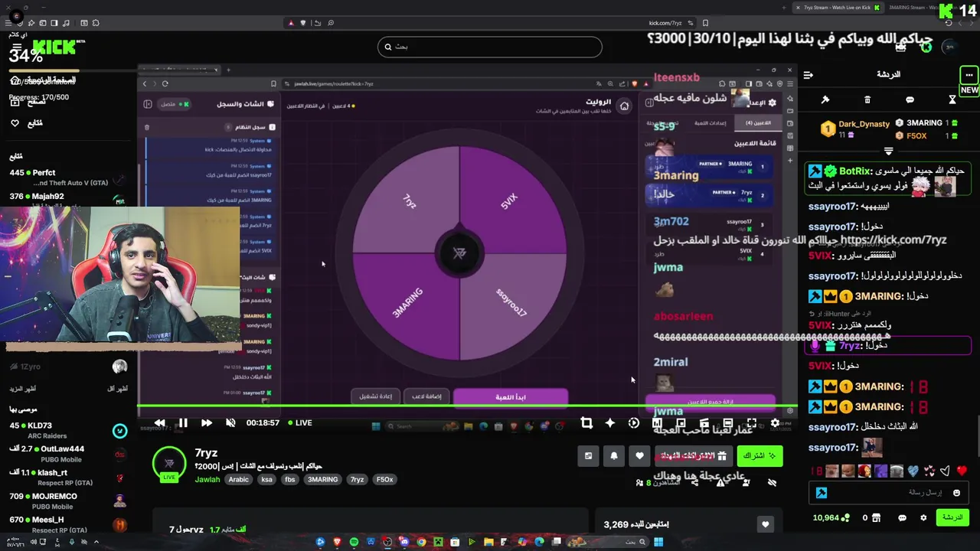Click the 7ryz channel avatar with LIVE badge

[169, 464]
